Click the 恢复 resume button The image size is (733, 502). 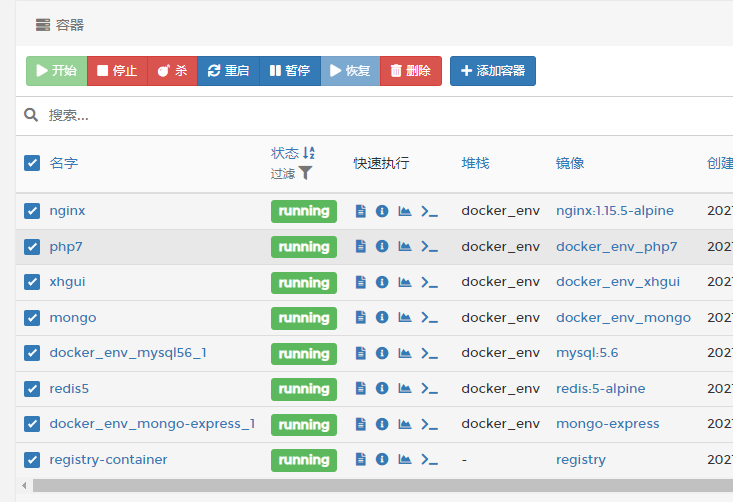tap(351, 71)
